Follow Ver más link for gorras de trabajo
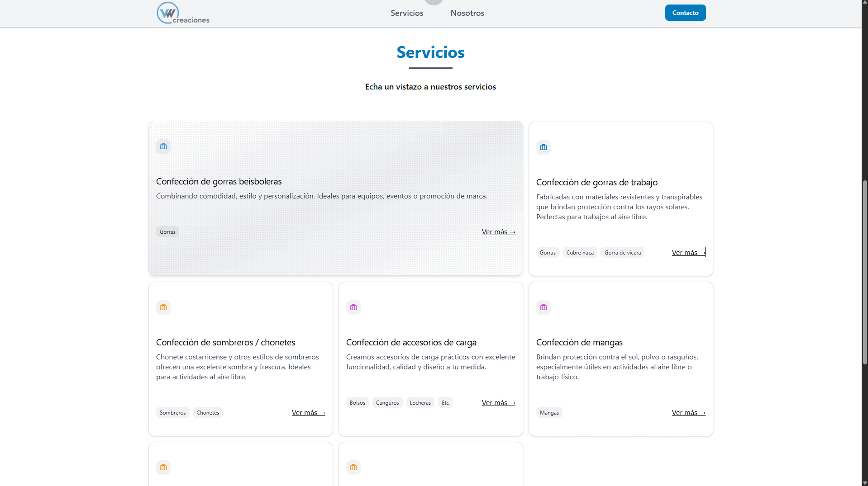Screen dimensions: 868x486 pos(688,253)
